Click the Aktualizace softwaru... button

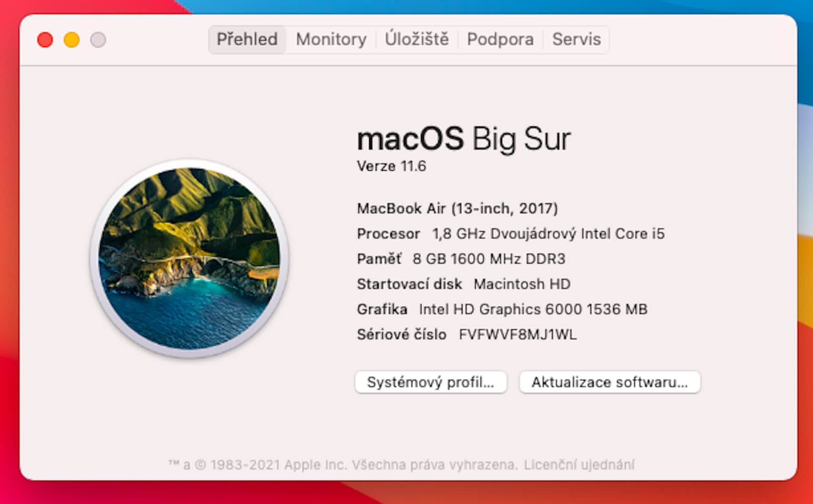pyautogui.click(x=610, y=382)
